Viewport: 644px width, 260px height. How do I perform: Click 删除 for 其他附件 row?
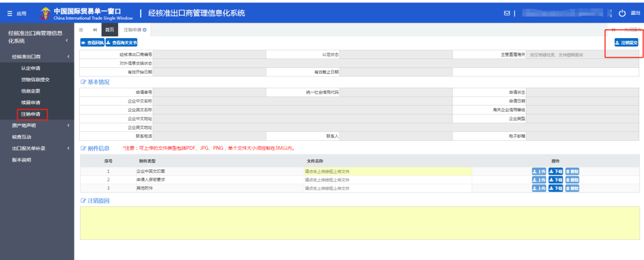[x=572, y=188]
